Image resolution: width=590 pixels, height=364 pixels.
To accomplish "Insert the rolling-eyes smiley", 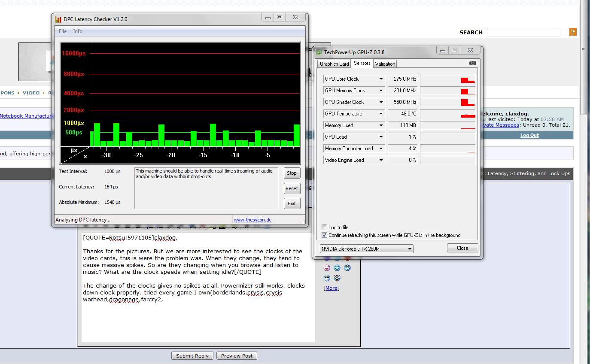I will [x=347, y=268].
